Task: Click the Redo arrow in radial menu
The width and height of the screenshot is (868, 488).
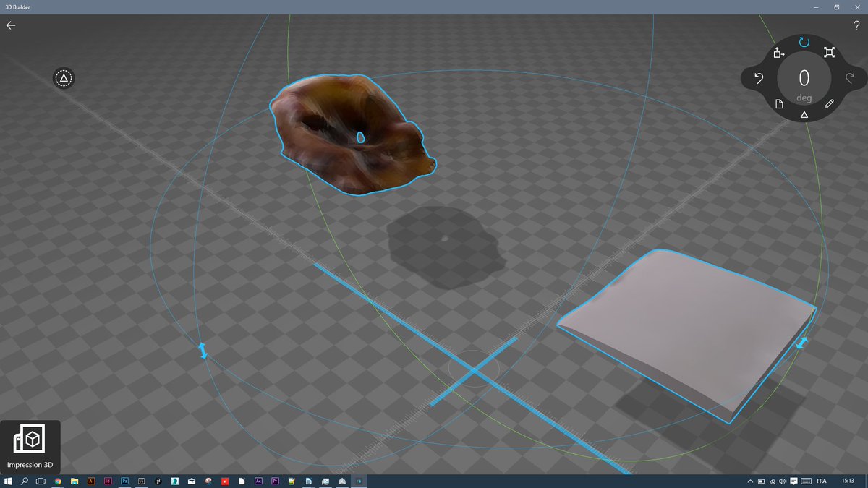Action: click(x=850, y=78)
